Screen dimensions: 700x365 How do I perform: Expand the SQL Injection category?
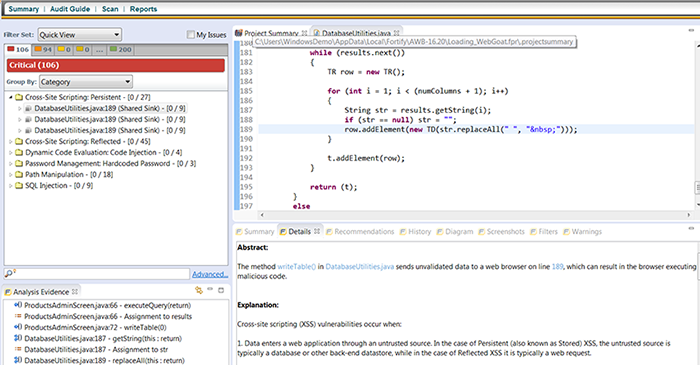11,186
